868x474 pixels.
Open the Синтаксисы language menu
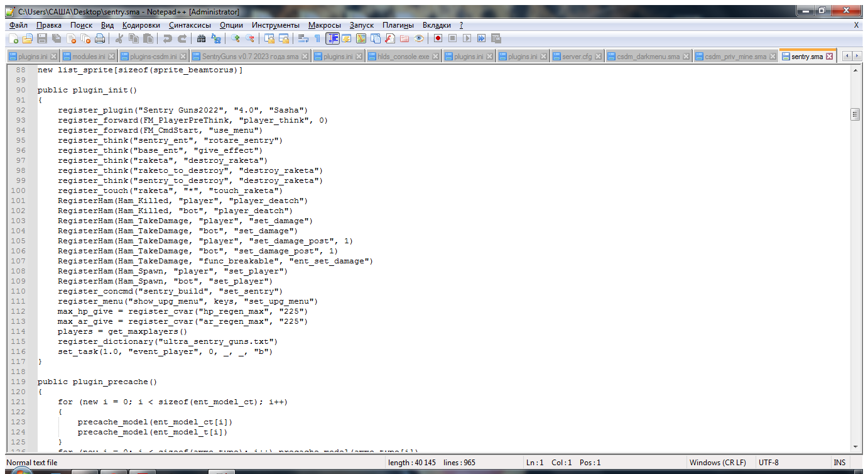point(190,25)
